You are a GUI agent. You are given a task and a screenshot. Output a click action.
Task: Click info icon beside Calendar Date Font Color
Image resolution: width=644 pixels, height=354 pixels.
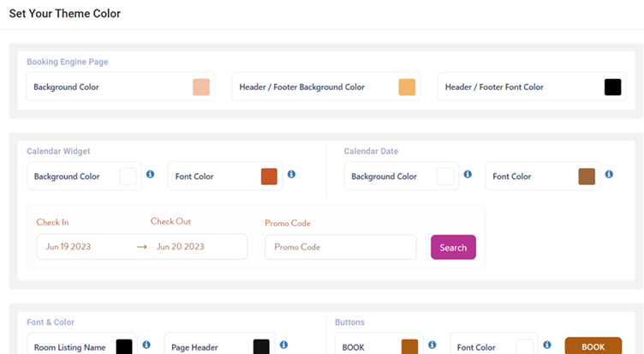click(x=609, y=174)
